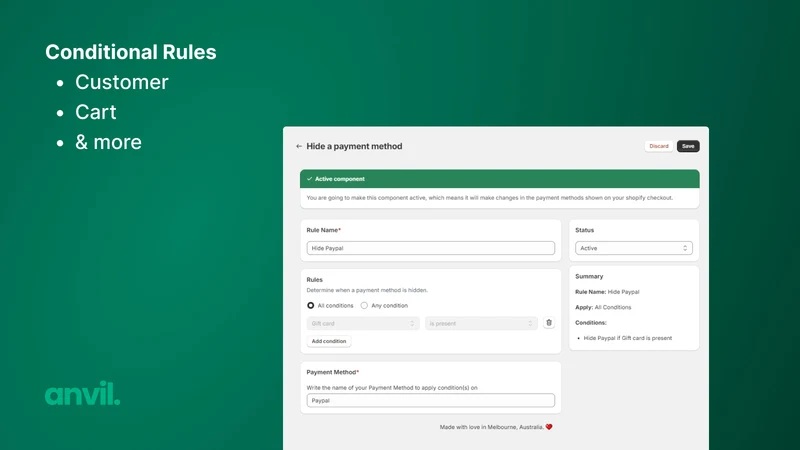
Task: Open the 'is present' operator dropdown
Action: [x=481, y=323]
